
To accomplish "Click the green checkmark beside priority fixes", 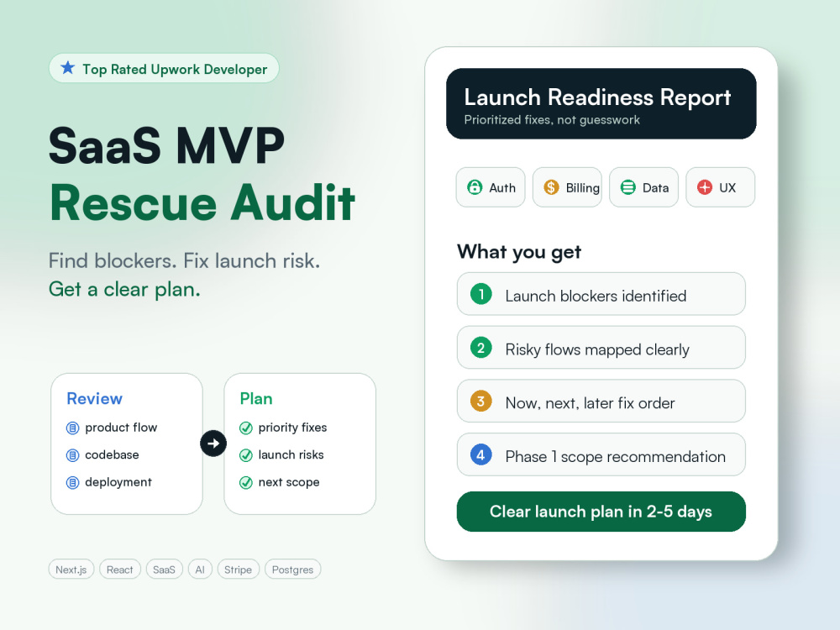I will pyautogui.click(x=246, y=428).
